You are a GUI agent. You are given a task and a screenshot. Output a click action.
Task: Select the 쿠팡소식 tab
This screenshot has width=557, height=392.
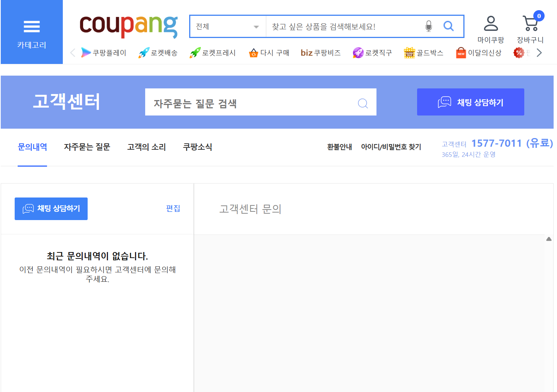pos(197,147)
